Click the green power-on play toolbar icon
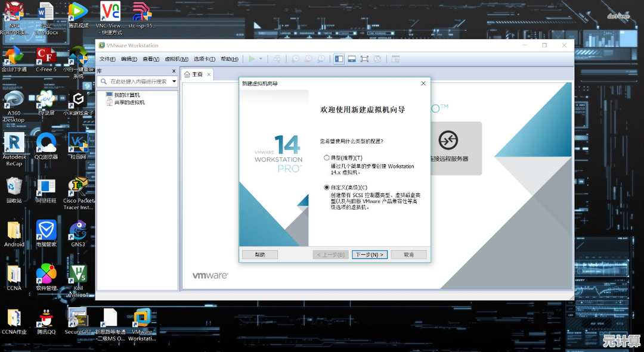Viewport: 644px width, 352px height. (252, 59)
